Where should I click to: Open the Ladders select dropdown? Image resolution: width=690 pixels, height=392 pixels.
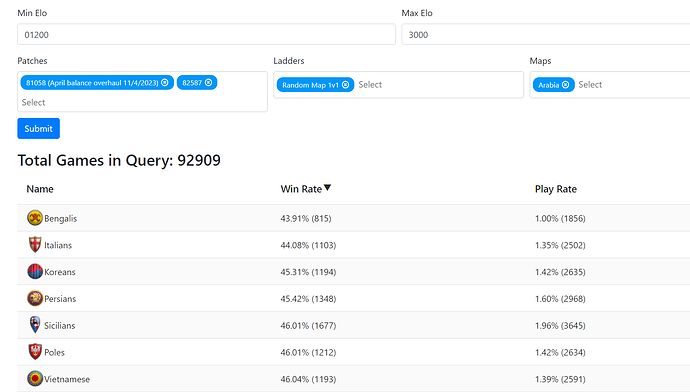(438, 85)
